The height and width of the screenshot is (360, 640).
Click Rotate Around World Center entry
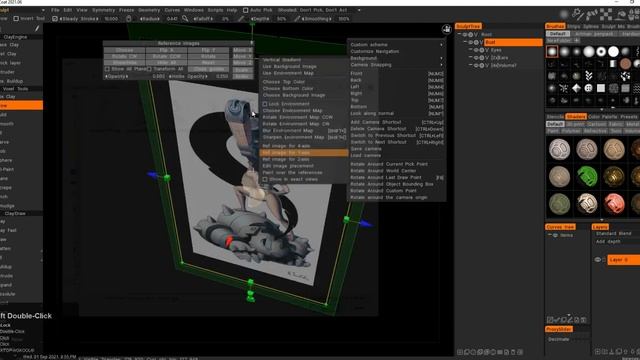(383, 171)
